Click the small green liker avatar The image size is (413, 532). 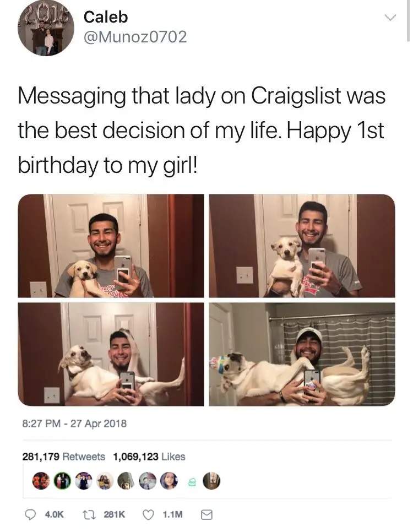tap(192, 481)
